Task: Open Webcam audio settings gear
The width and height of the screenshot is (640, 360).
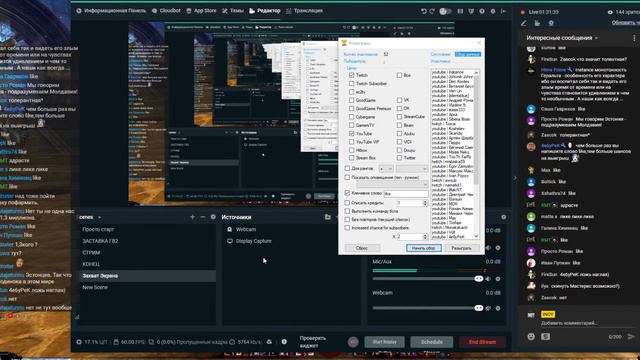Action: pyautogui.click(x=498, y=308)
